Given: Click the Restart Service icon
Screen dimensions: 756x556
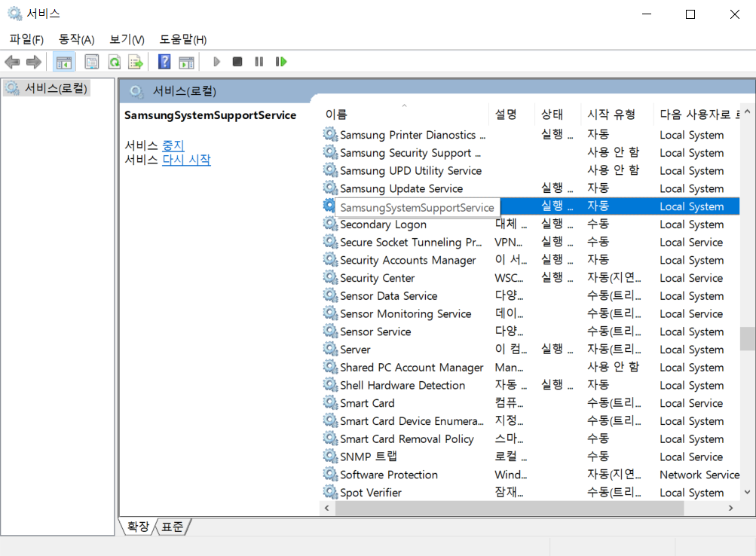Looking at the screenshot, I should (281, 62).
